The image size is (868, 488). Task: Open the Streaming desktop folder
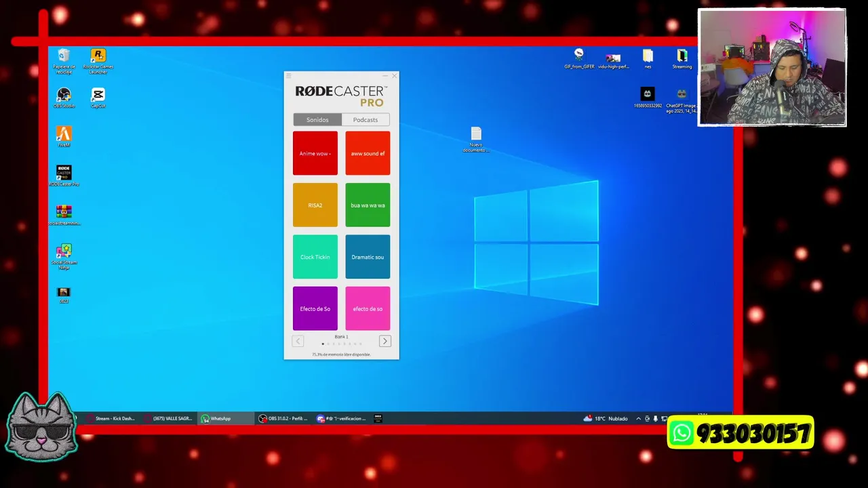coord(682,59)
